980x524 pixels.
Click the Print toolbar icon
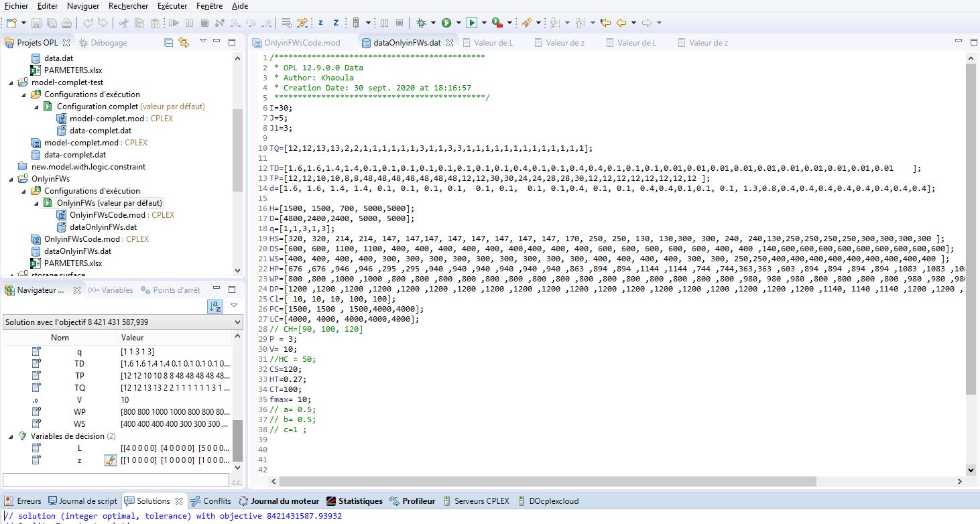[66, 23]
